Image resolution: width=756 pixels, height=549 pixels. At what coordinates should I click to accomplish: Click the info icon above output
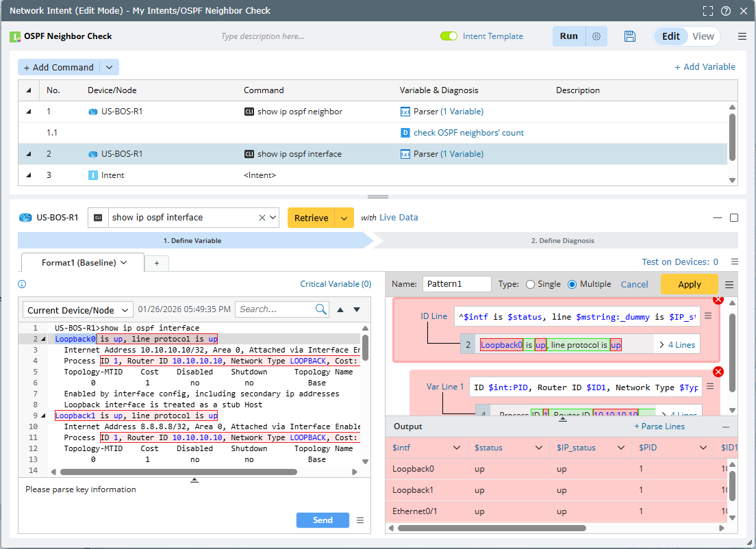22,284
